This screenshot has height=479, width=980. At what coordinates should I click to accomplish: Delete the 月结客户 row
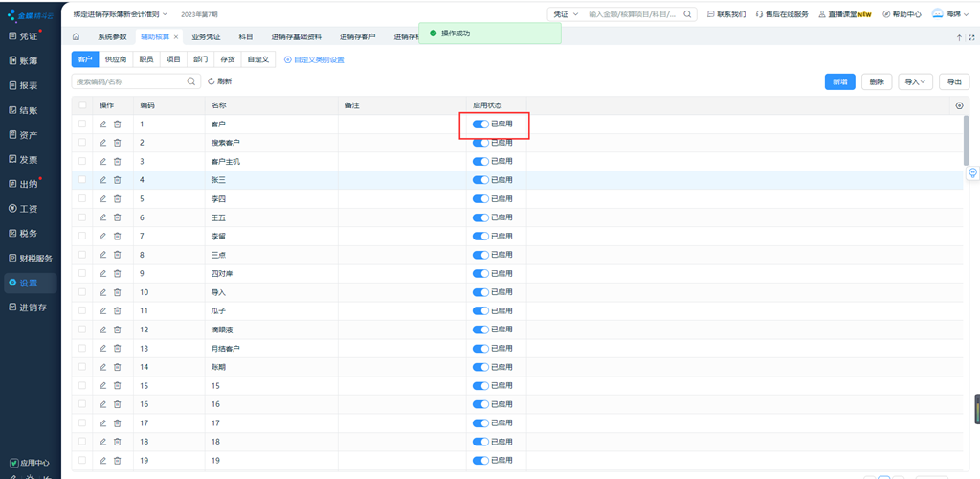click(x=118, y=349)
